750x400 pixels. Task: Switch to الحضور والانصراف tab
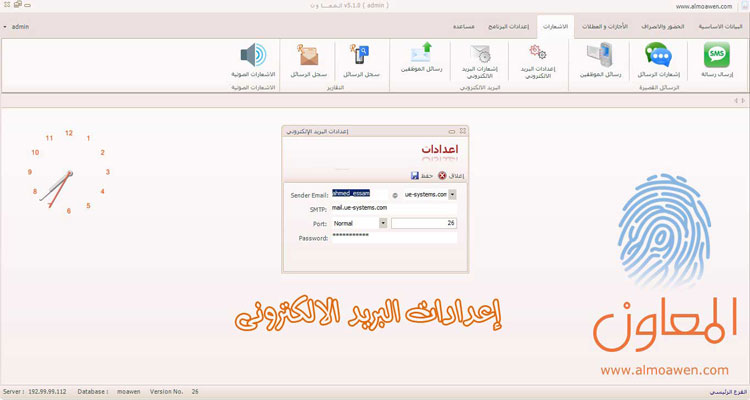pyautogui.click(x=662, y=26)
